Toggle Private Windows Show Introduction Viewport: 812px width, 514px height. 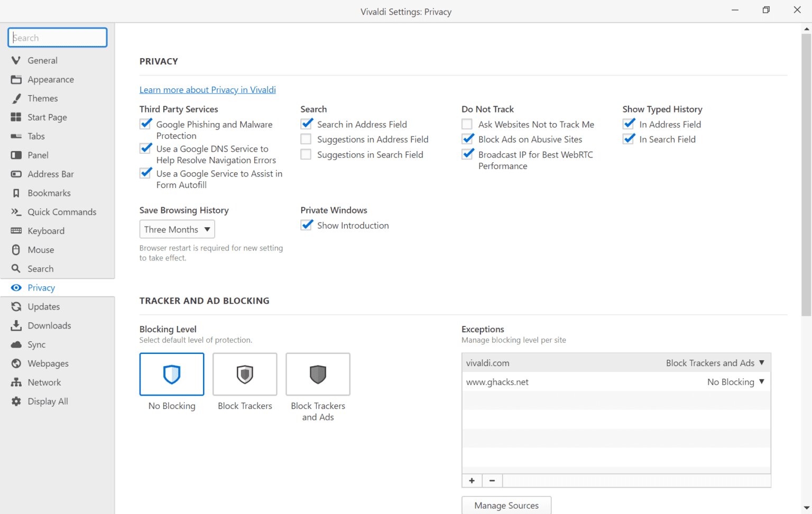[307, 225]
